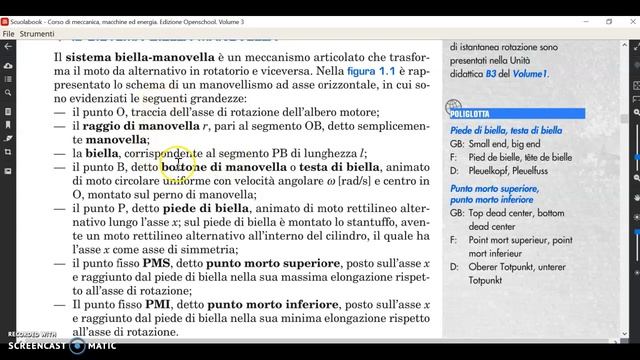Click the vertical scrollbar down arrow
This screenshot has width=640, height=360.
tap(624, 333)
